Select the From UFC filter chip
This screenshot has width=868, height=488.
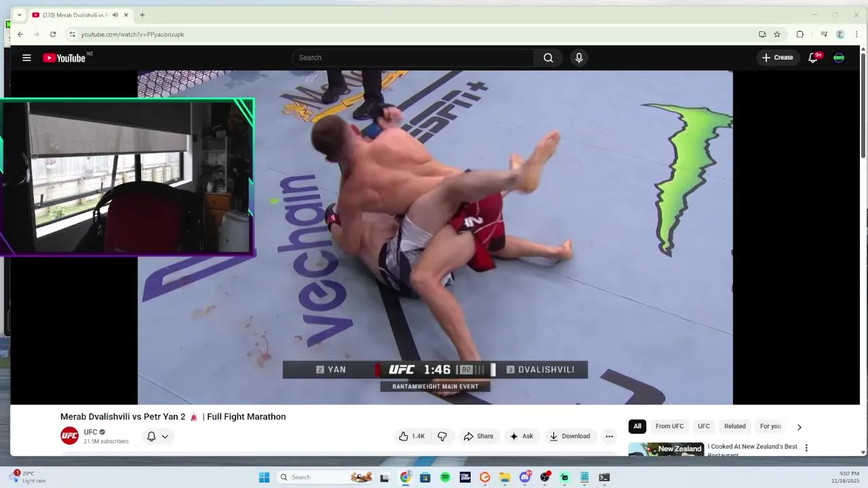point(669,426)
